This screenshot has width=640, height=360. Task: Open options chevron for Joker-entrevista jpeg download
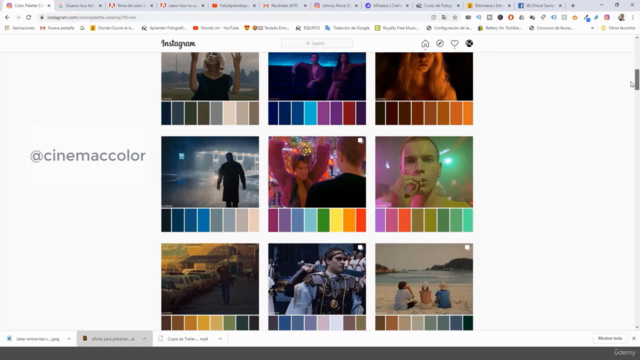pos(69,339)
